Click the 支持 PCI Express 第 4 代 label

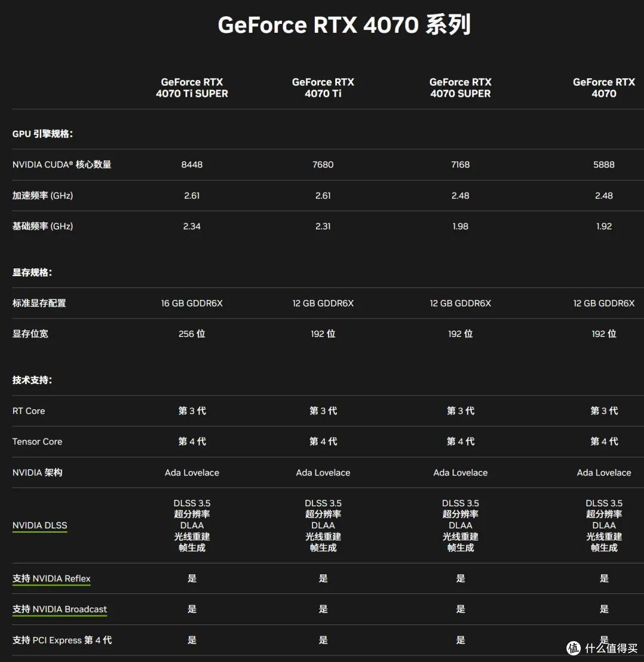point(62,640)
